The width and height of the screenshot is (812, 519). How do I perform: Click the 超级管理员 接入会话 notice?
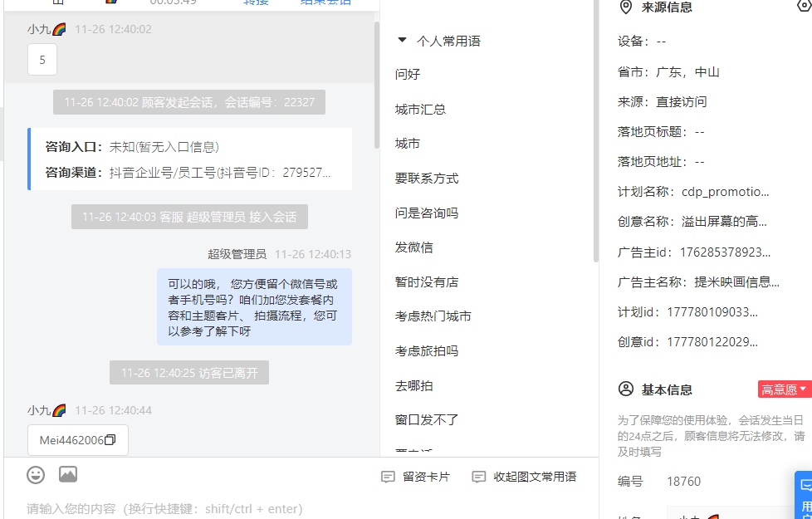tap(189, 217)
